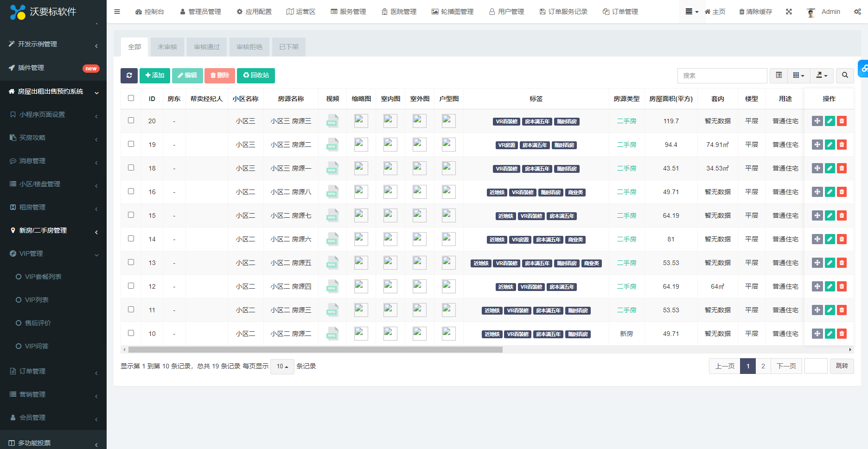Click the green edit pencil for row 19

(x=830, y=145)
